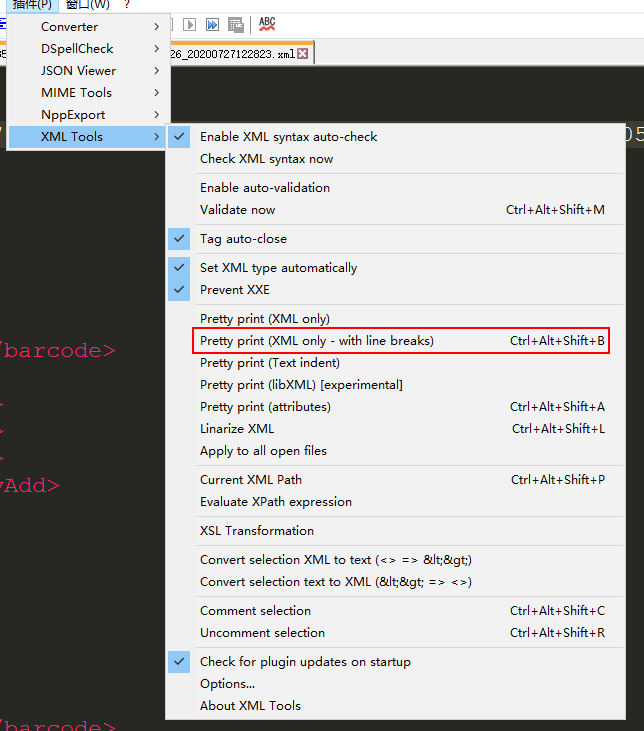
Task: Open the ? help menu
Action: point(126,5)
